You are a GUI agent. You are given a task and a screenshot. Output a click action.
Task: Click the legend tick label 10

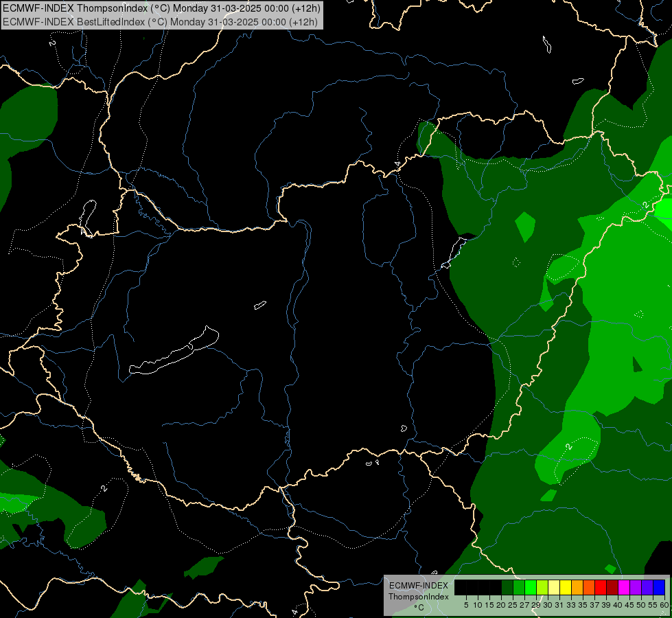tap(478, 605)
